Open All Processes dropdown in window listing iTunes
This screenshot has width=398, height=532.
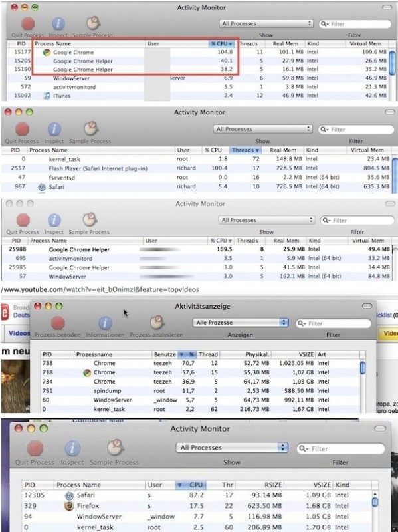(x=266, y=23)
